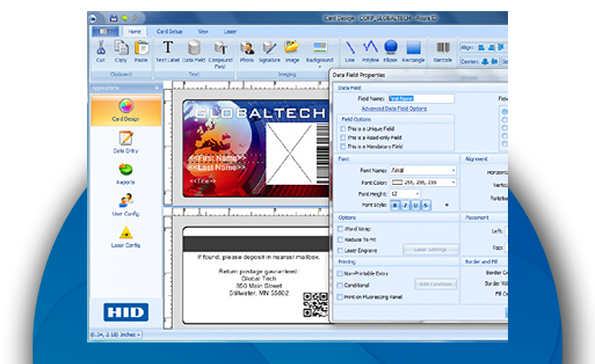
Task: Open Laser Config in sidebar
Action: click(x=126, y=237)
